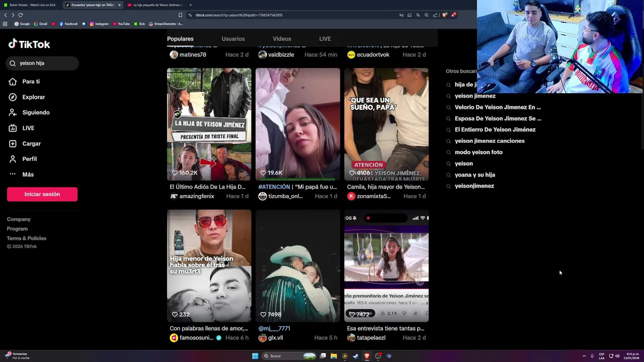Click the browser back arrow
The image size is (644, 362).
pyautogui.click(x=6, y=15)
